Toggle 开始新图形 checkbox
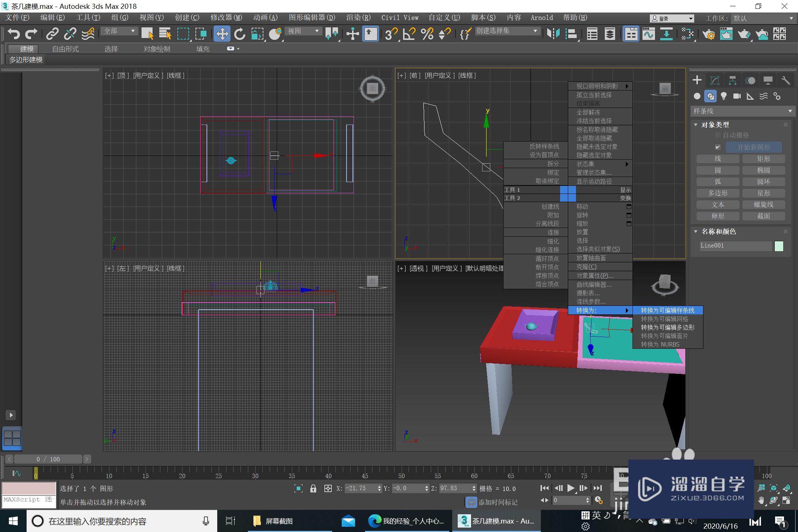Image resolution: width=798 pixels, height=532 pixels. pyautogui.click(x=717, y=147)
